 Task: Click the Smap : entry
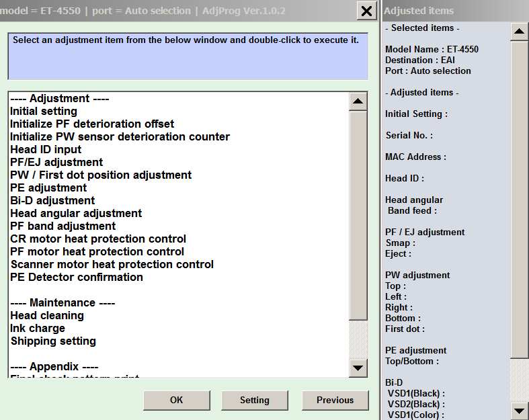click(x=401, y=243)
